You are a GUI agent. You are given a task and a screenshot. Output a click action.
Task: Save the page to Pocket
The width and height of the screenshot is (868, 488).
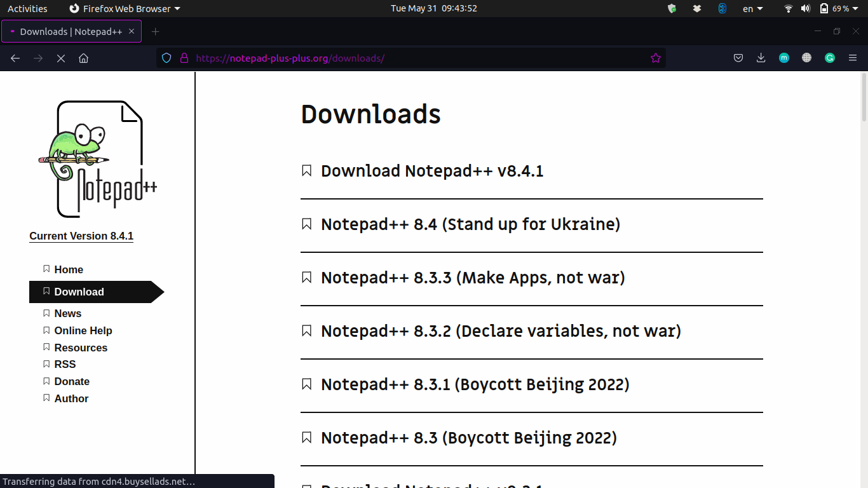click(738, 58)
